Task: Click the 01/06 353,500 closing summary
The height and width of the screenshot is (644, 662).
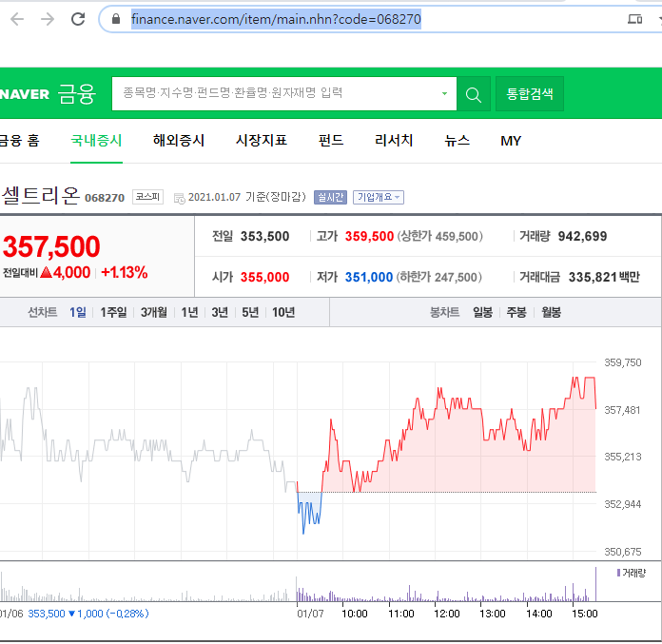Action: coord(75,614)
